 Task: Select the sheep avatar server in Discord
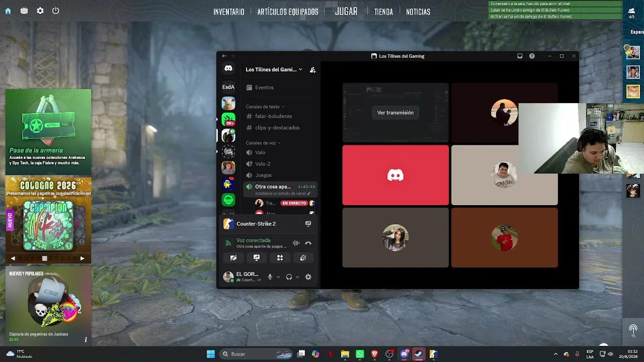[x=228, y=103]
